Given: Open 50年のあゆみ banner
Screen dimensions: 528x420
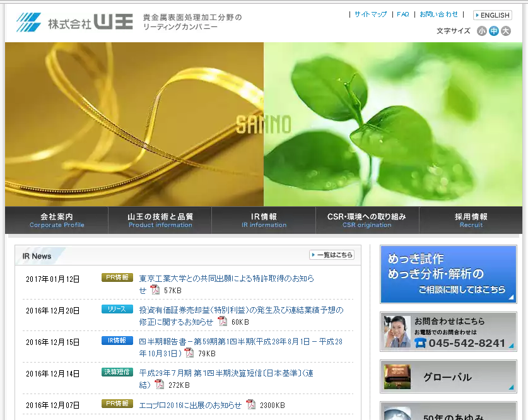Looking at the screenshot, I should pyautogui.click(x=448, y=411).
